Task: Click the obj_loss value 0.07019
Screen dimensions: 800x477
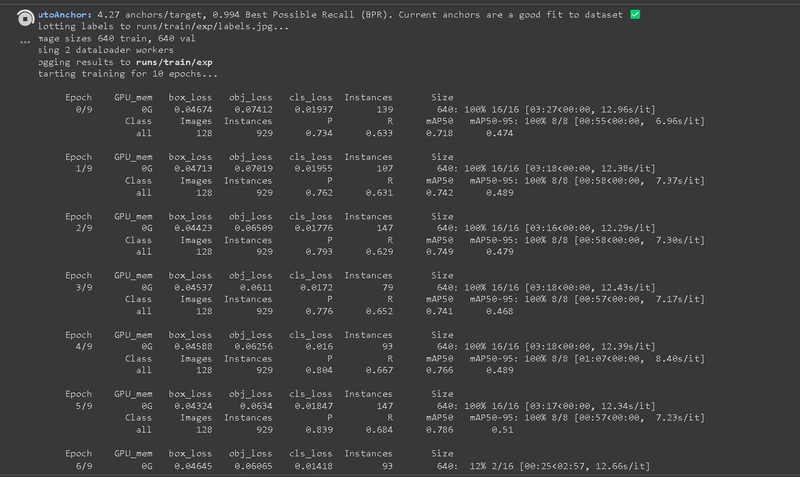Action: click(x=248, y=169)
